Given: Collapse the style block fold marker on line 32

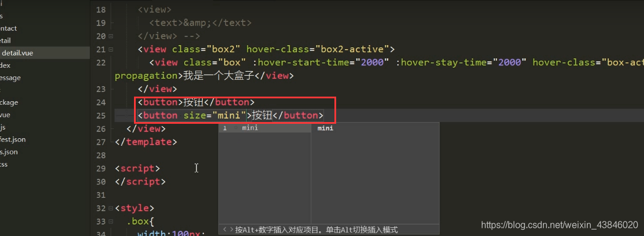Looking at the screenshot, I should [111, 208].
